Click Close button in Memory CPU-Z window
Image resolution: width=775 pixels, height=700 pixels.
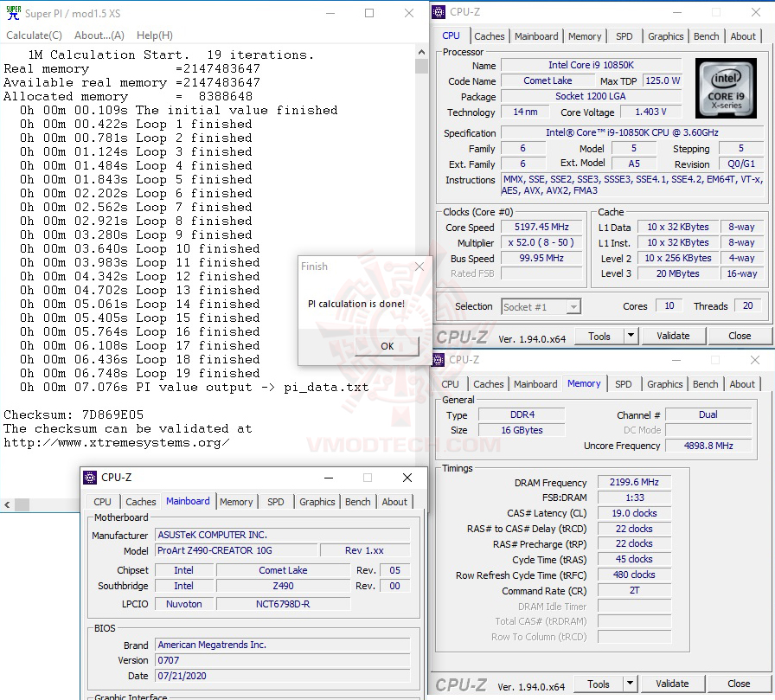[739, 684]
